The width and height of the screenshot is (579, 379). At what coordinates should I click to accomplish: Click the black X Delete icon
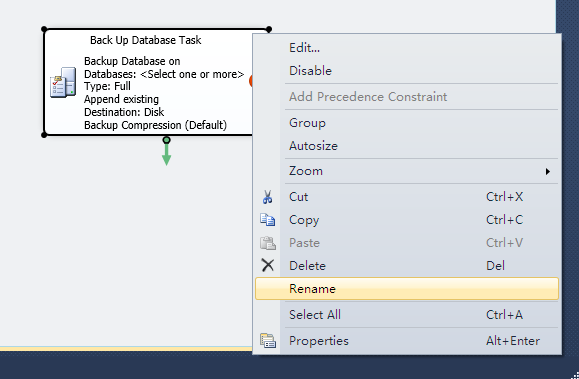click(x=268, y=265)
